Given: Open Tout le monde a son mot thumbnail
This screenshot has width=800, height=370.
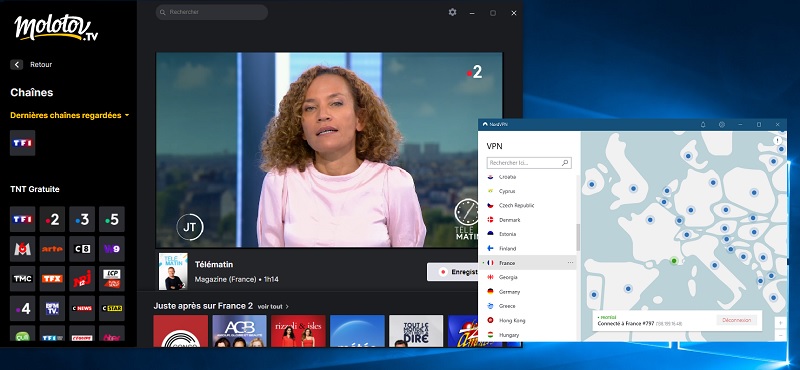Looking at the screenshot, I should point(416,331).
